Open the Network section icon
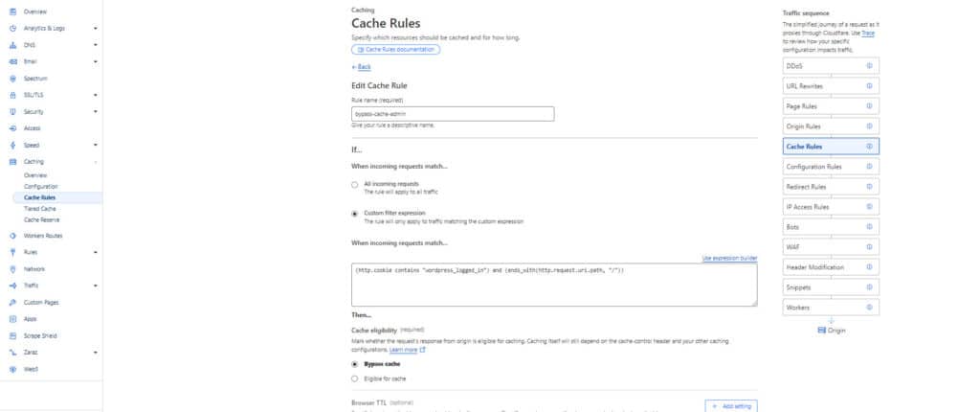Screen dimensions: 980x412 point(12,269)
